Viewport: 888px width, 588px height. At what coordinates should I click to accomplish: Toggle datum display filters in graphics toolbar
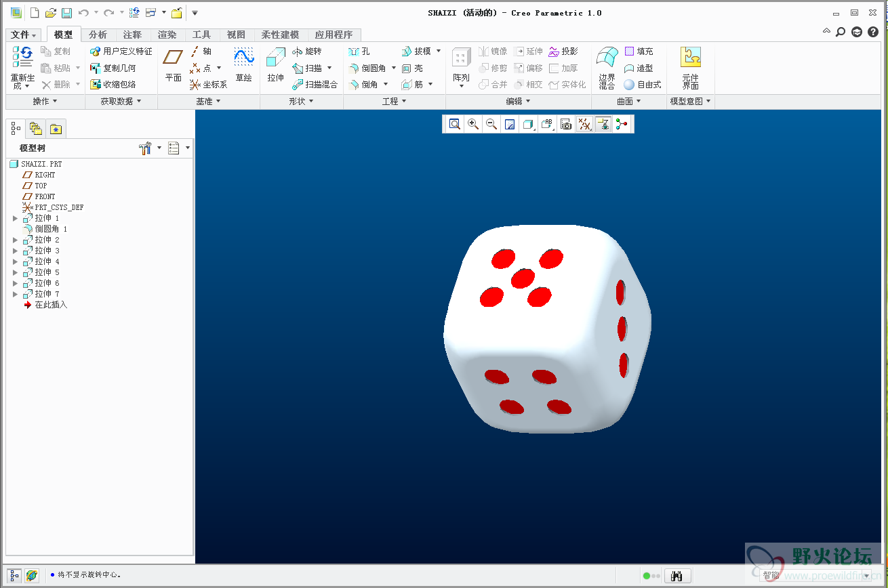coord(585,124)
